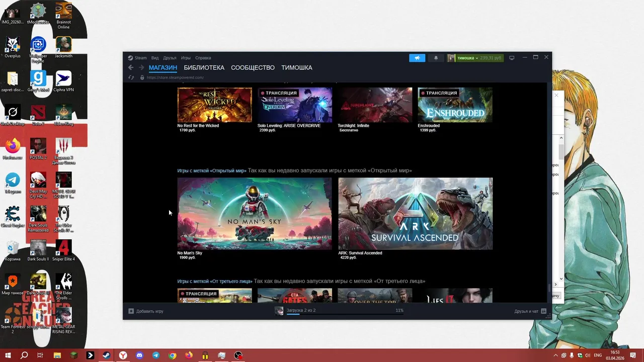Click the No Man's Sky title text
The height and width of the screenshot is (362, 644).
[x=190, y=253]
